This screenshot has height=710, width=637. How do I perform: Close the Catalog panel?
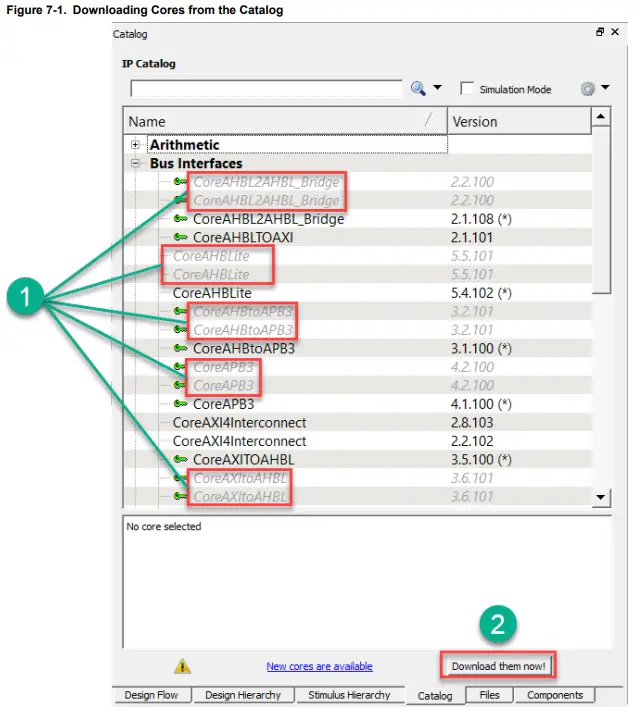615,32
